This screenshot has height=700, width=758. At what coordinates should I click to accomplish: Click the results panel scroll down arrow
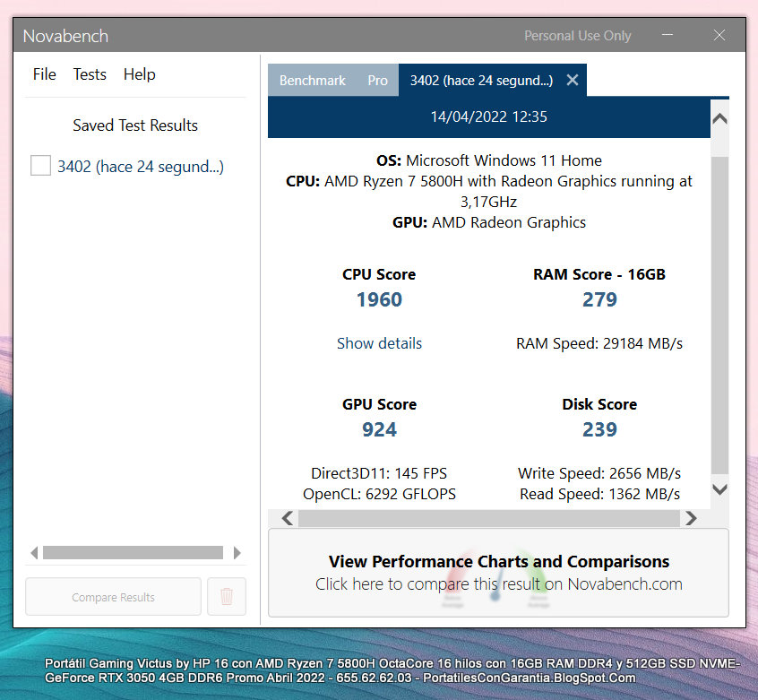pos(719,489)
